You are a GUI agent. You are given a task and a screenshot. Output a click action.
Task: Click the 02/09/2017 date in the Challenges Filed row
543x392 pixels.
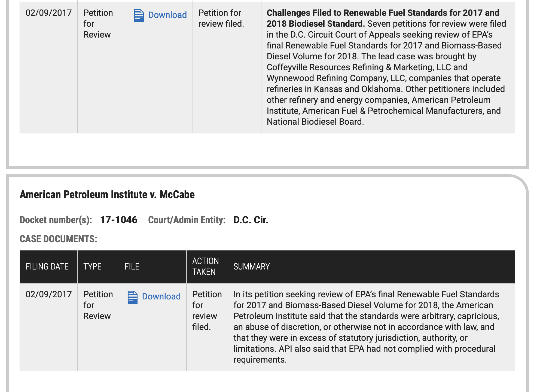coord(48,13)
